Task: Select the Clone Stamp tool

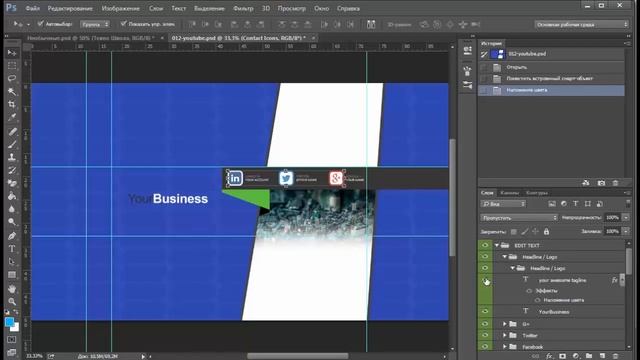Action: (x=12, y=157)
